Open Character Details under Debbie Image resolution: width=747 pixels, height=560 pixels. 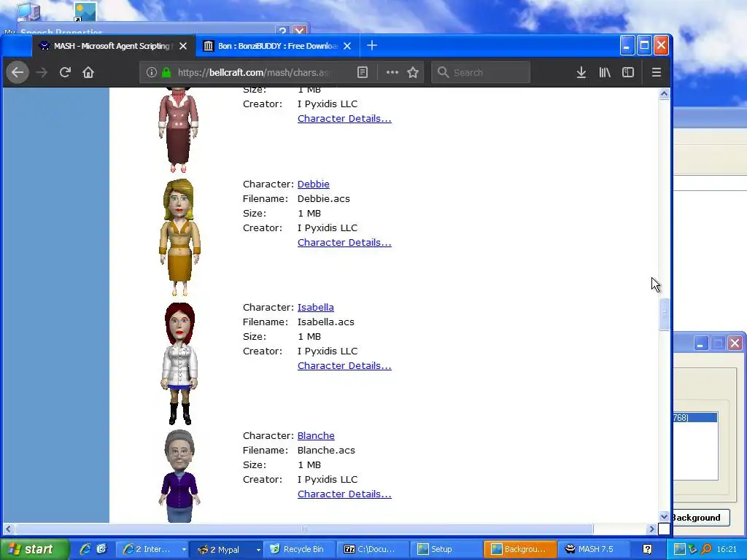coord(344,242)
